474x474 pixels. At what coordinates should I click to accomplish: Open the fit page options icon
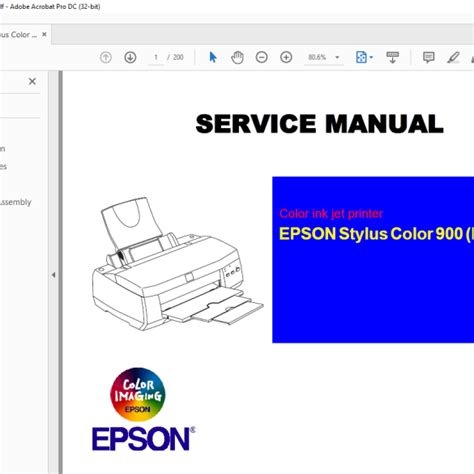pyautogui.click(x=361, y=57)
